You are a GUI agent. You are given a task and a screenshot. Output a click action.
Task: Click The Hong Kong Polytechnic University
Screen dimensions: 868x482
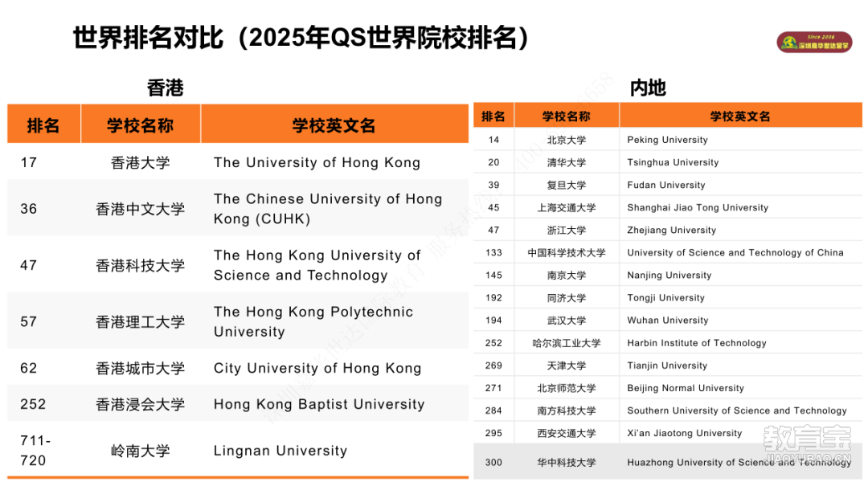313,321
